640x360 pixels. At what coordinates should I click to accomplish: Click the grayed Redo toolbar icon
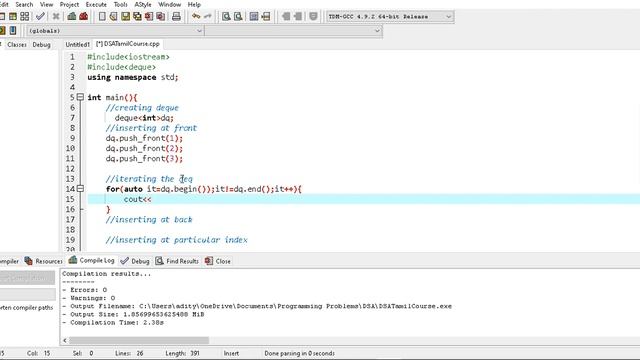208,16
